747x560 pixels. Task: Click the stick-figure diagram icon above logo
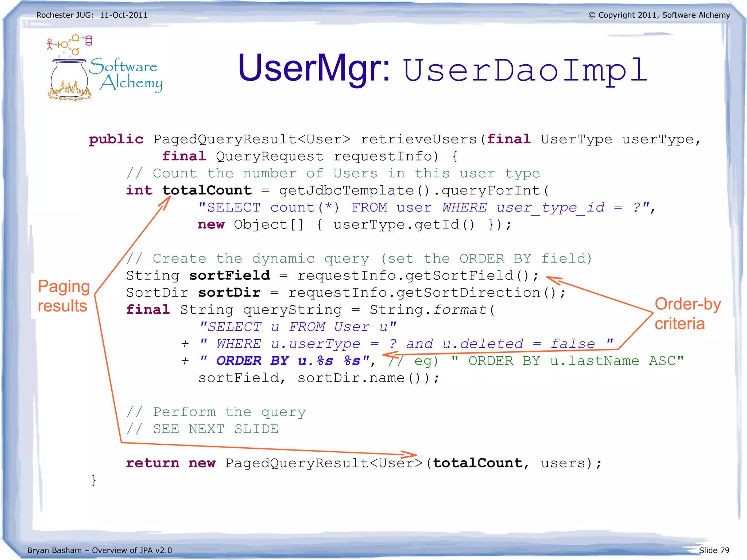[x=50, y=44]
